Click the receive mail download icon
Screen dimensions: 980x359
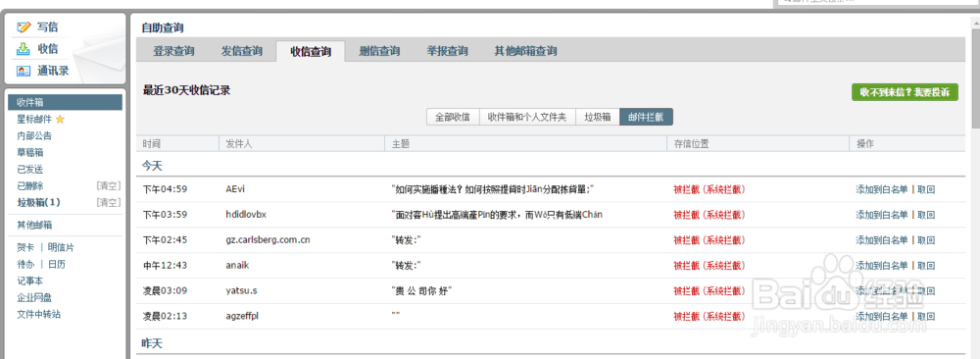coord(24,49)
